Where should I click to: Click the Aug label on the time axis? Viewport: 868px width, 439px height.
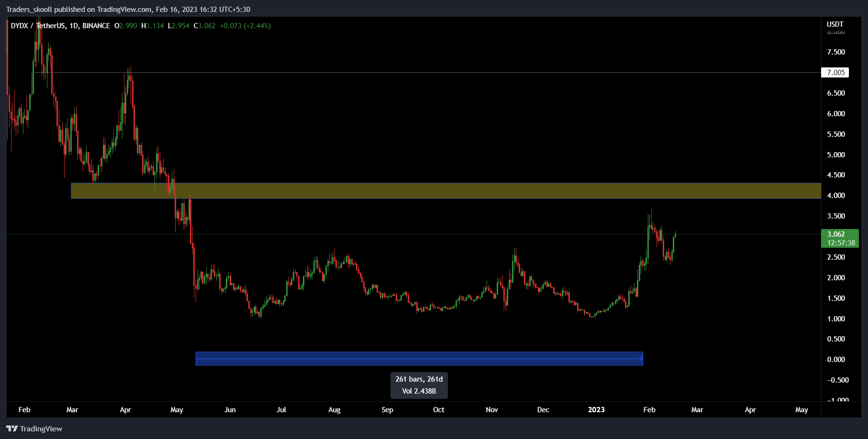click(x=334, y=410)
